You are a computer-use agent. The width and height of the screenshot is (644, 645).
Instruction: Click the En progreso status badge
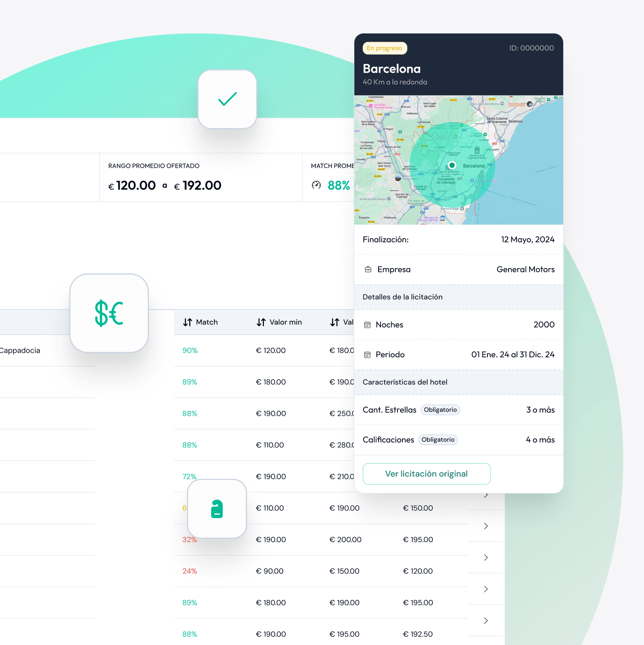point(384,48)
